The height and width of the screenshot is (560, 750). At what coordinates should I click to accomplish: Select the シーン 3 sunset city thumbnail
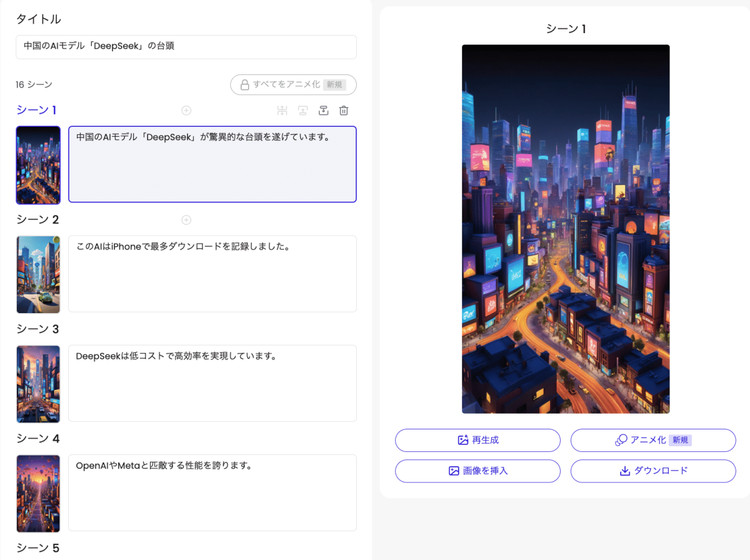pyautogui.click(x=38, y=384)
